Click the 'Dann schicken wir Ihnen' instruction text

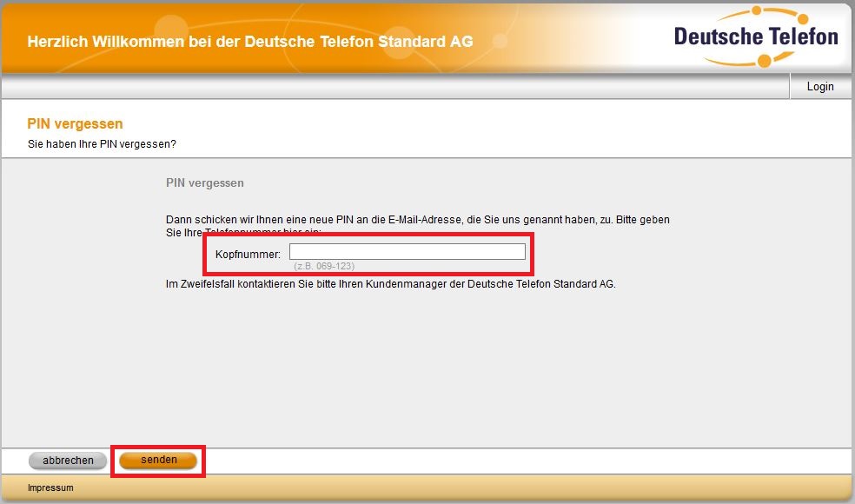(418, 226)
